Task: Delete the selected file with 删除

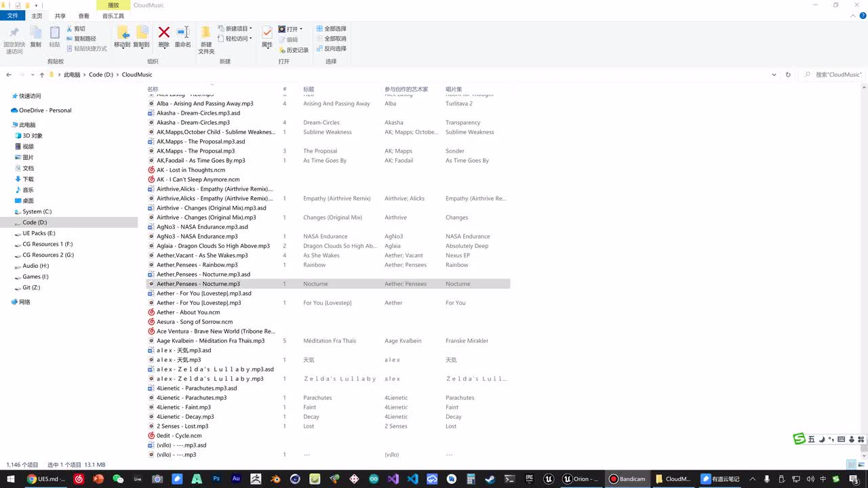Action: point(163,37)
